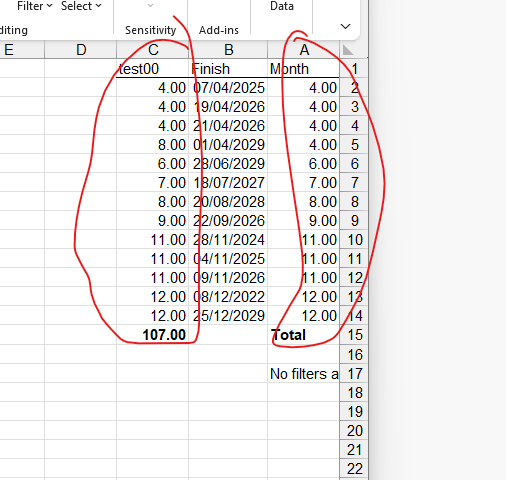Select column C header
506x480 pixels.
[153, 50]
